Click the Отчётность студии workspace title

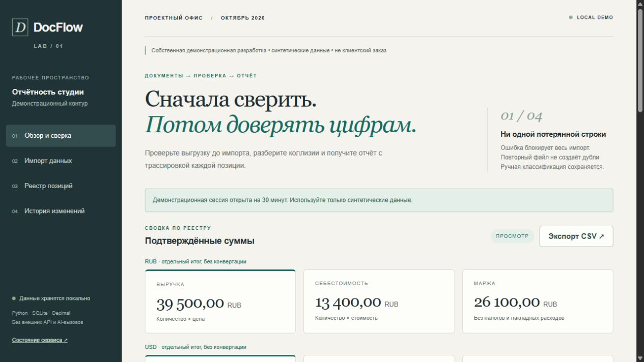[48, 92]
